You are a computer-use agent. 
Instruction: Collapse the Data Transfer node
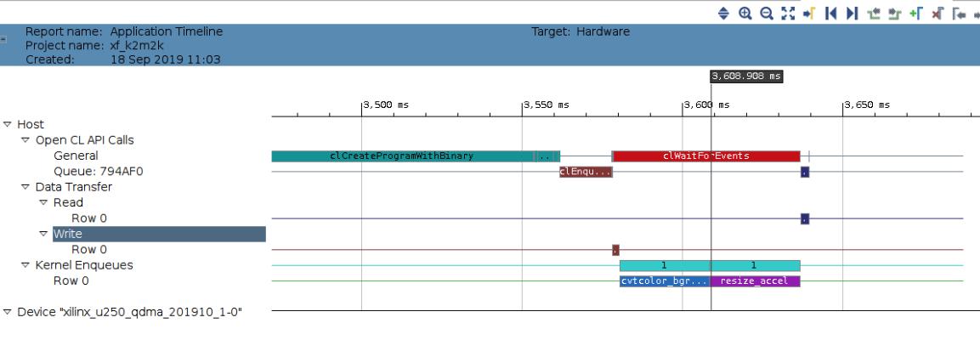pos(25,187)
